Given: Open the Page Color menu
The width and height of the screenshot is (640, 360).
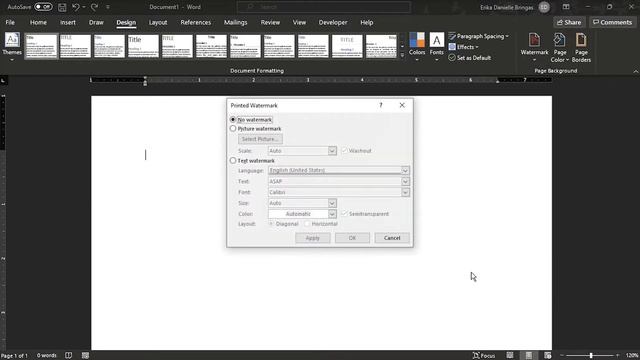Looking at the screenshot, I should [x=560, y=47].
